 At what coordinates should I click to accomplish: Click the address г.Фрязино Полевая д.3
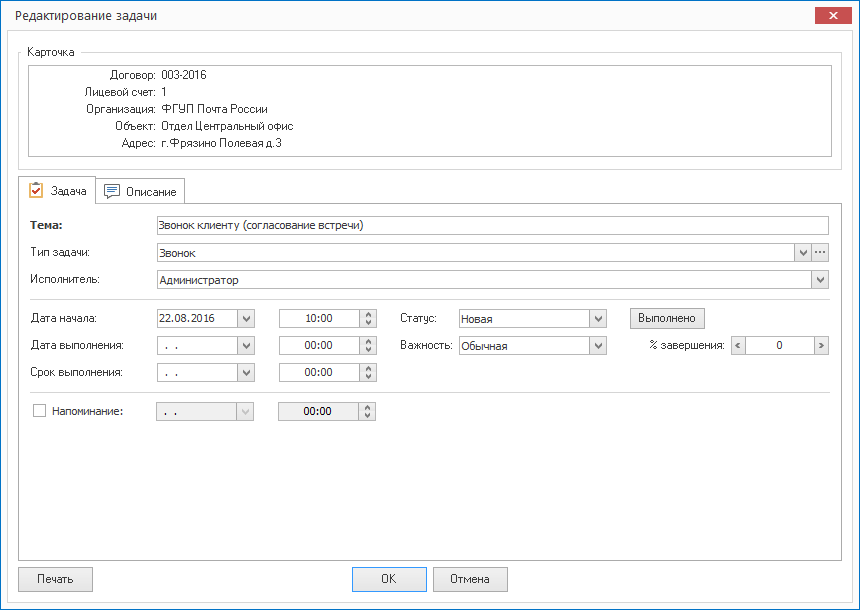[222, 143]
